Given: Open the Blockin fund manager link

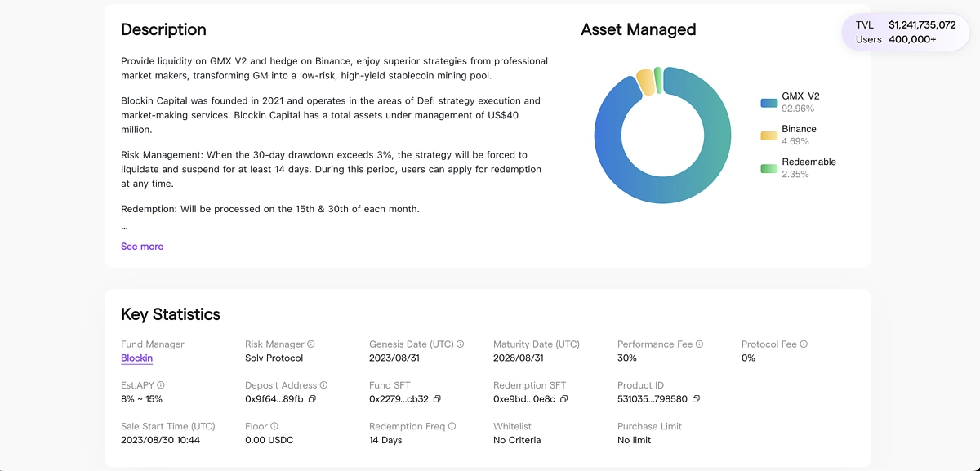Looking at the screenshot, I should tap(136, 358).
